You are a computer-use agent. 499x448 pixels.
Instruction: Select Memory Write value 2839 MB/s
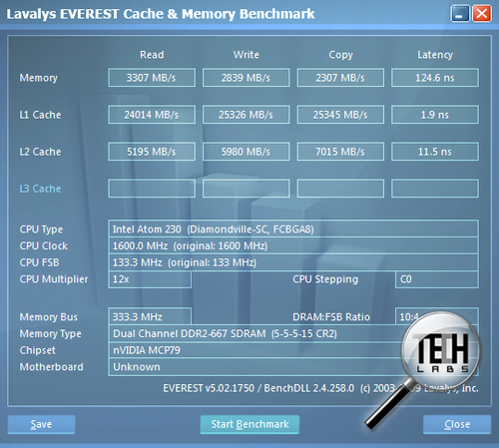pyautogui.click(x=247, y=78)
